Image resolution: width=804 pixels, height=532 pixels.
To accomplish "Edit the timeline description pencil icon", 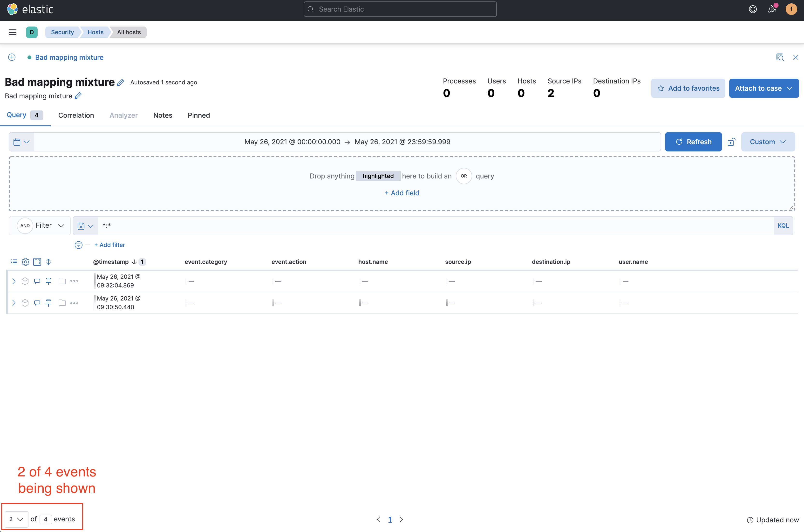I will [x=78, y=96].
